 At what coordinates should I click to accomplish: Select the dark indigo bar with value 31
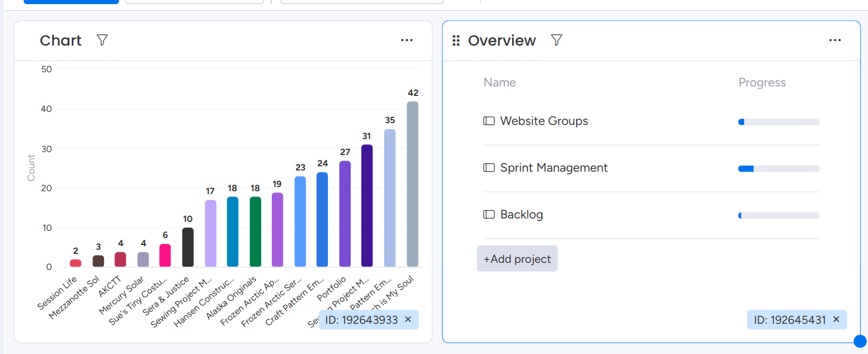coord(367,205)
